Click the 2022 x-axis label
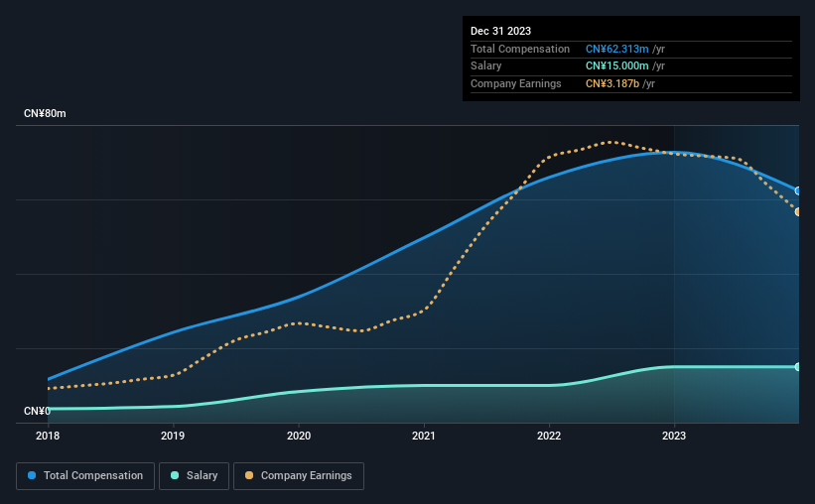The height and width of the screenshot is (504, 815). [549, 436]
